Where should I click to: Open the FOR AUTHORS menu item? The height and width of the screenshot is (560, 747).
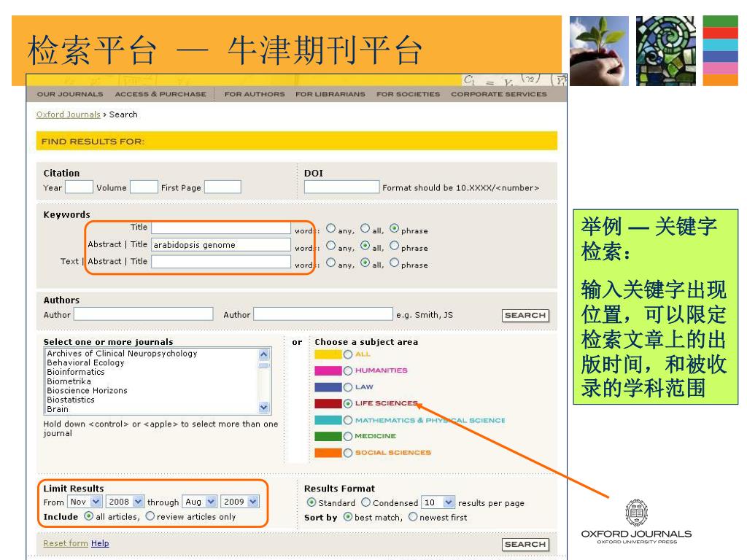[255, 94]
